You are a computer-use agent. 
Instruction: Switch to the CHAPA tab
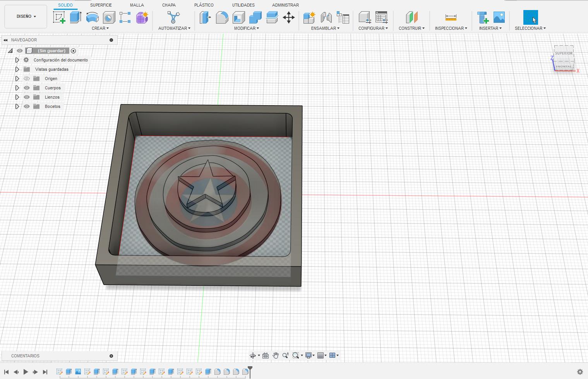169,5
